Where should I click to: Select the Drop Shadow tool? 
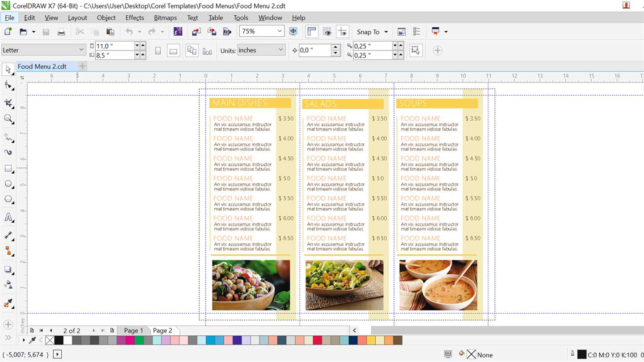8,269
